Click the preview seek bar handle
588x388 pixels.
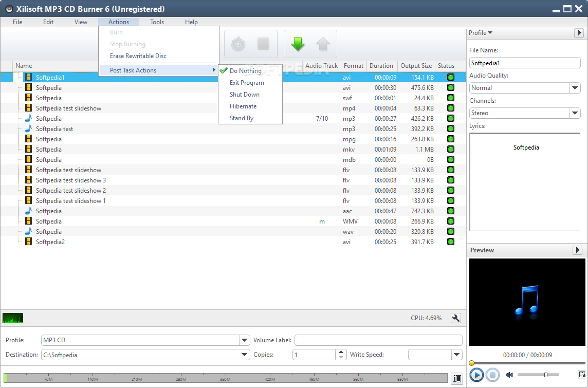click(x=471, y=363)
